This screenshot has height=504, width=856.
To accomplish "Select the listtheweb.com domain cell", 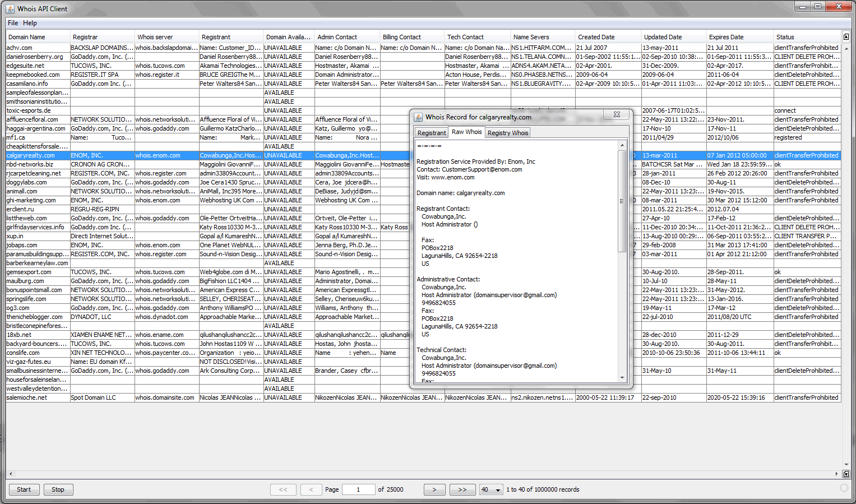I will point(38,218).
